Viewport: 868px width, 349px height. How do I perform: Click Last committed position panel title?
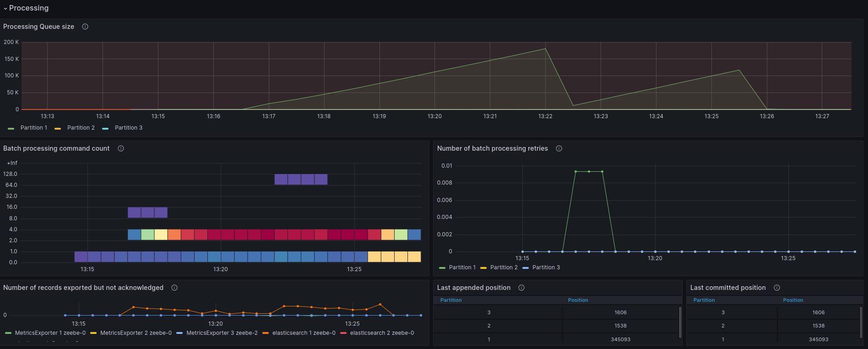pyautogui.click(x=728, y=288)
